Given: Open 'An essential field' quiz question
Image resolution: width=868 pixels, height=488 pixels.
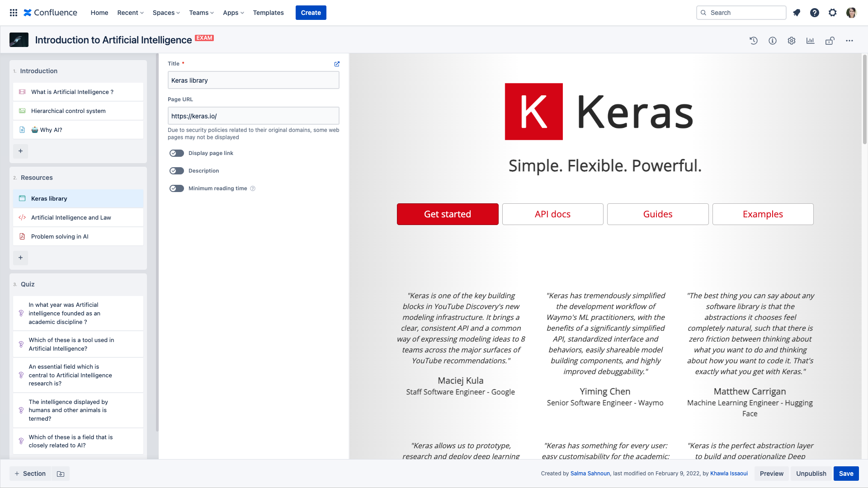Looking at the screenshot, I should click(78, 375).
